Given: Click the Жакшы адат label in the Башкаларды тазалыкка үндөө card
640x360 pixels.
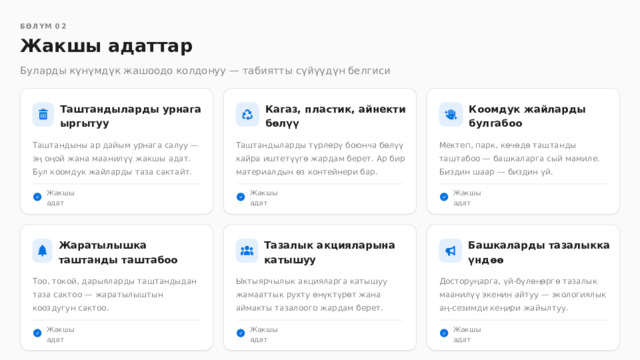Looking at the screenshot, I should click(467, 334).
